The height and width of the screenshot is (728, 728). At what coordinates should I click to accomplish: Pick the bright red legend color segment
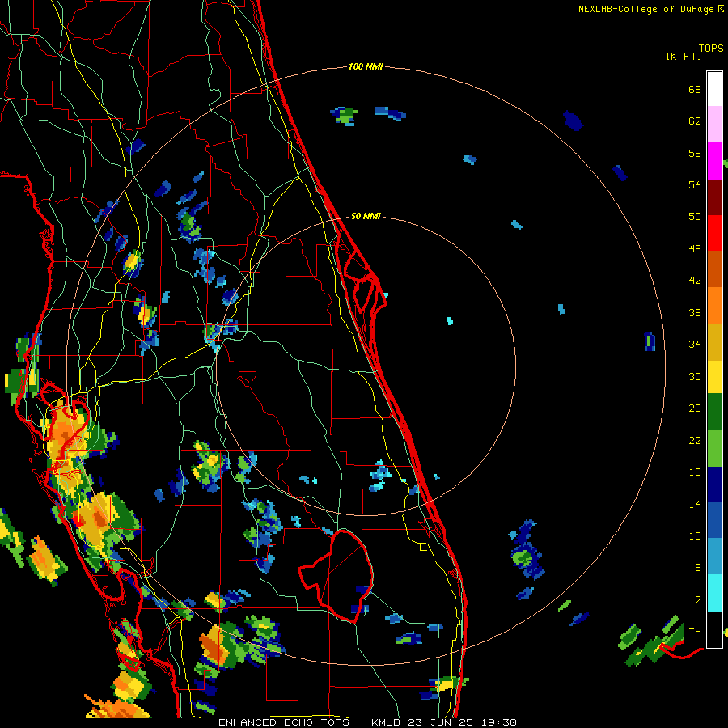pyautogui.click(x=714, y=233)
